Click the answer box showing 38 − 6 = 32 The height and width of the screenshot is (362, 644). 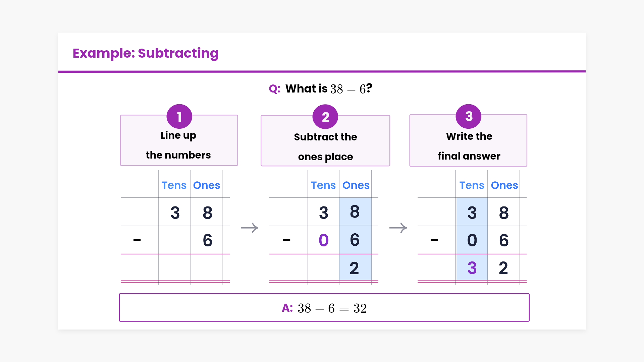pos(324,308)
